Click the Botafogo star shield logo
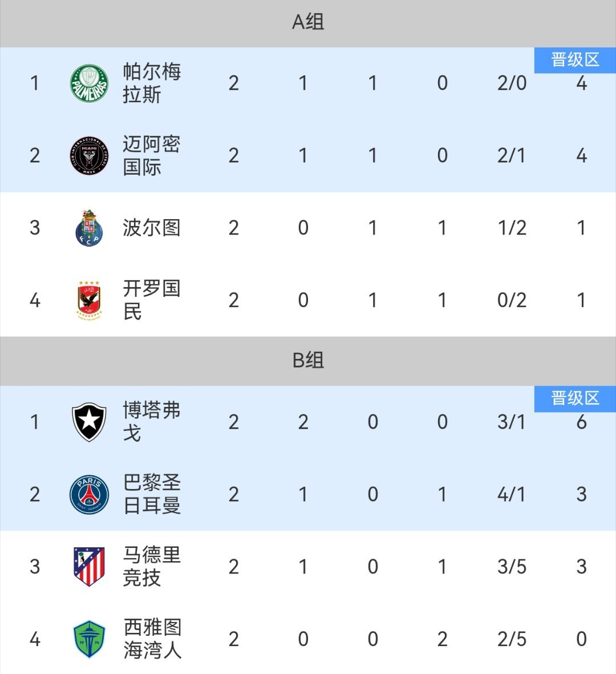 pos(89,422)
